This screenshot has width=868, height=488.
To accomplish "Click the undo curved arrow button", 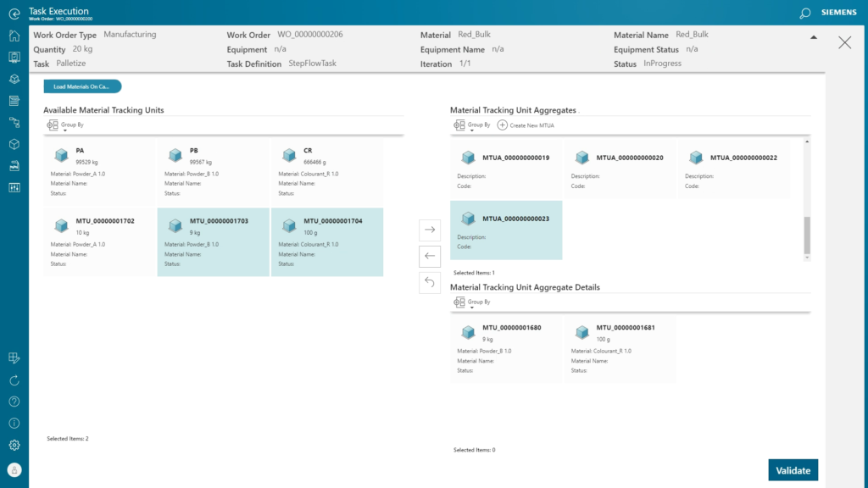I will pos(430,282).
